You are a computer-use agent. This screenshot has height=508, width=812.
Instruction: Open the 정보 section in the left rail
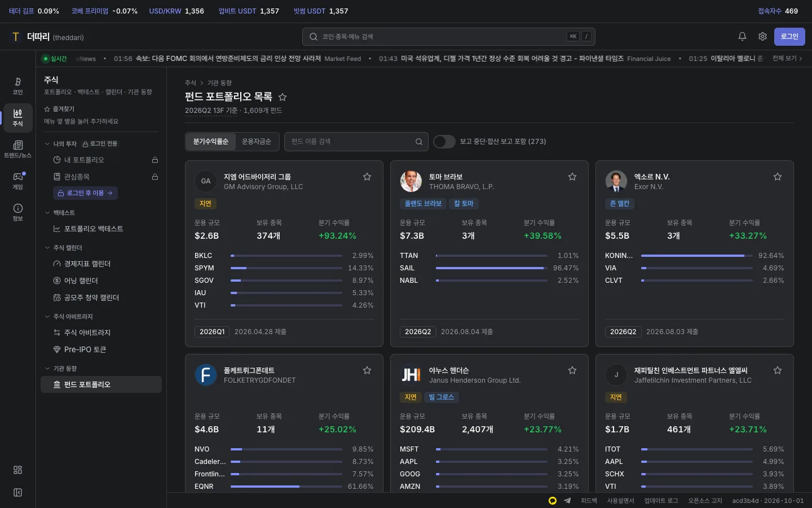pyautogui.click(x=18, y=212)
